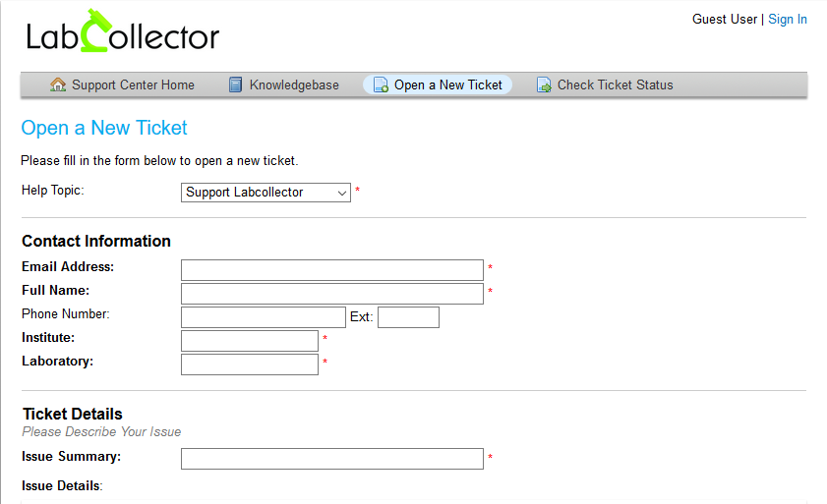Go to Support Center Home tab

(x=122, y=84)
